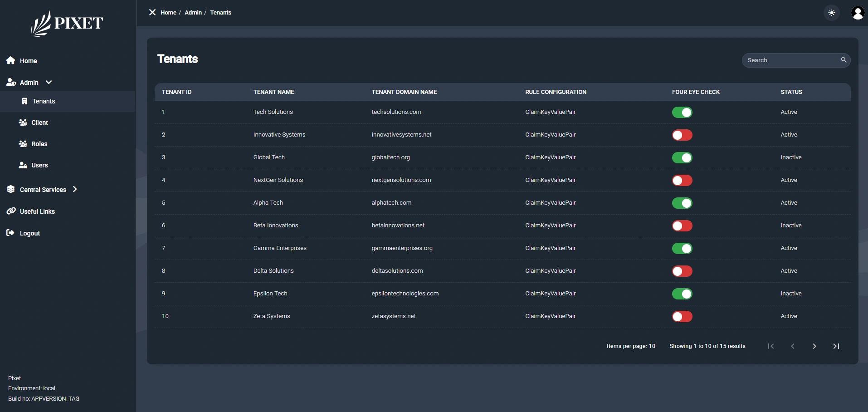Disable Four Eye Check for Tech Solutions
Viewport: 868px width, 412px height.
click(682, 113)
